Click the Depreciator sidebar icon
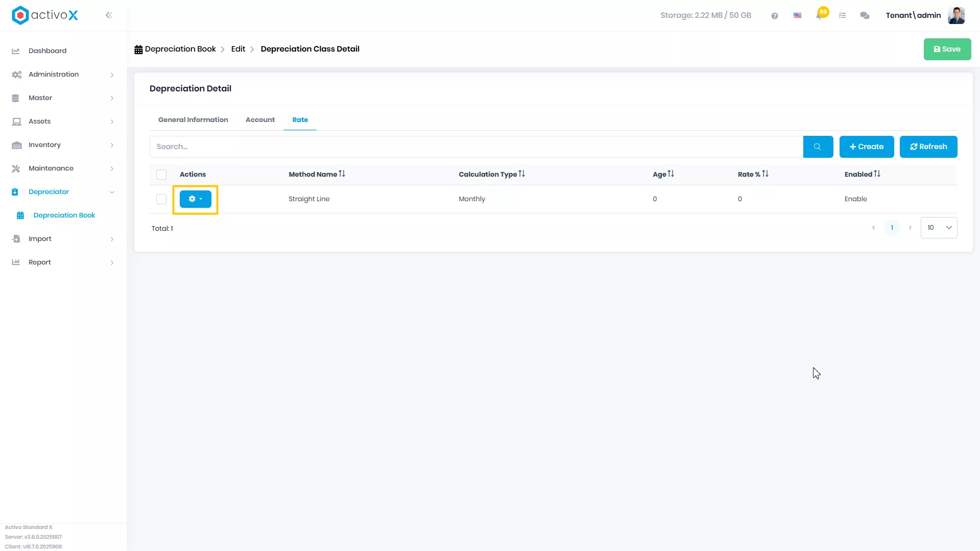This screenshot has height=551, width=980. pyautogui.click(x=15, y=192)
